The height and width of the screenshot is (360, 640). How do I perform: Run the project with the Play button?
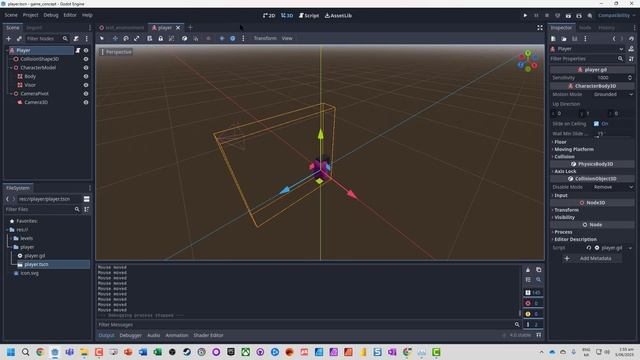(525, 16)
